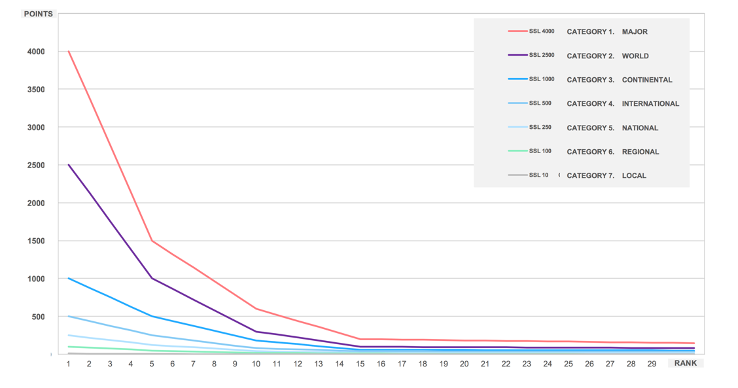Click Category 7. Local legend entry

pyautogui.click(x=606, y=176)
